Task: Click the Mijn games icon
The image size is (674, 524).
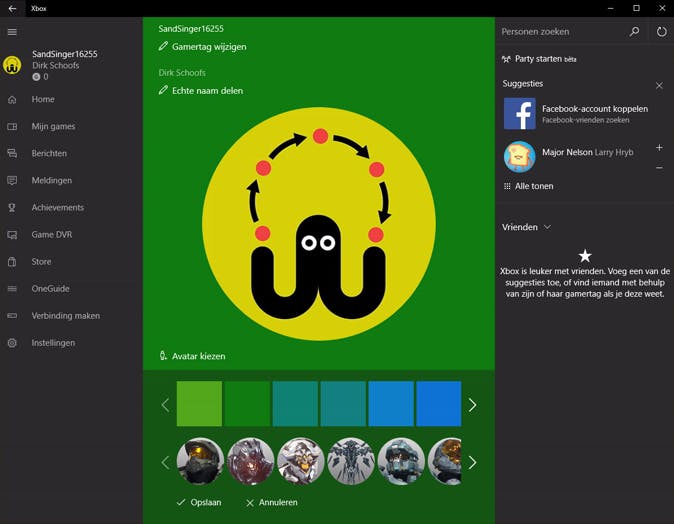Action: coord(12,127)
